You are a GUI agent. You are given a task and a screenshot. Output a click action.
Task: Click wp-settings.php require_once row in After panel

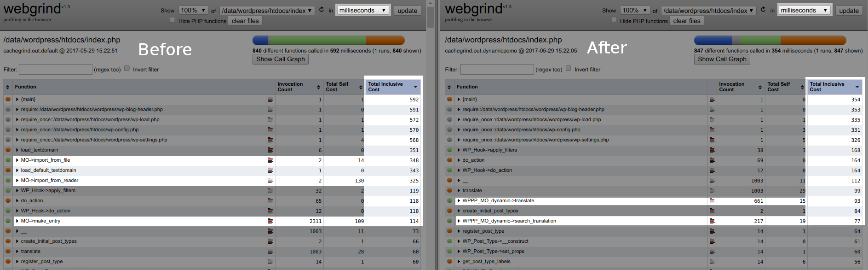tap(654, 140)
